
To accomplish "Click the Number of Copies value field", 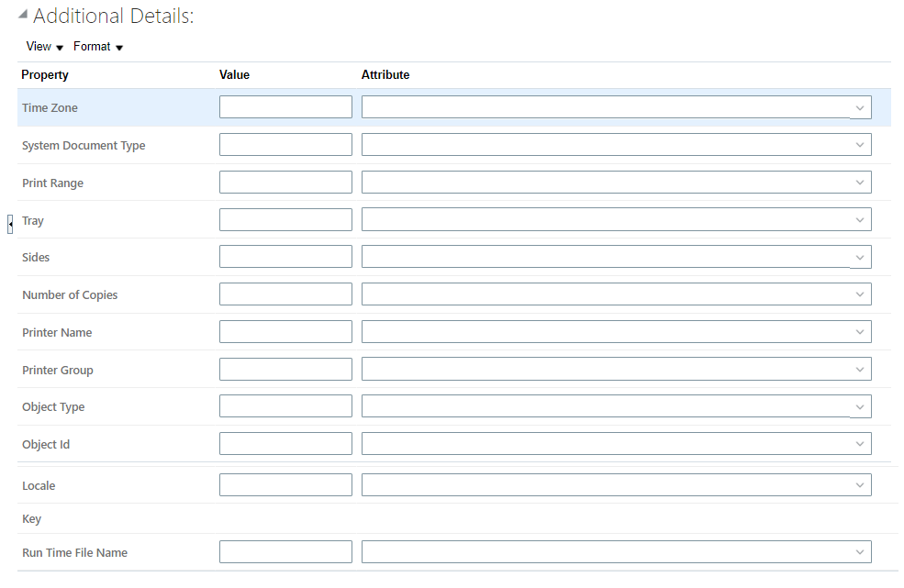I will click(x=285, y=294).
